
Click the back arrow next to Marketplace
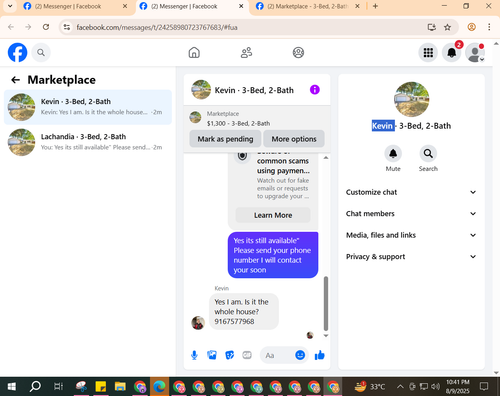pos(15,80)
